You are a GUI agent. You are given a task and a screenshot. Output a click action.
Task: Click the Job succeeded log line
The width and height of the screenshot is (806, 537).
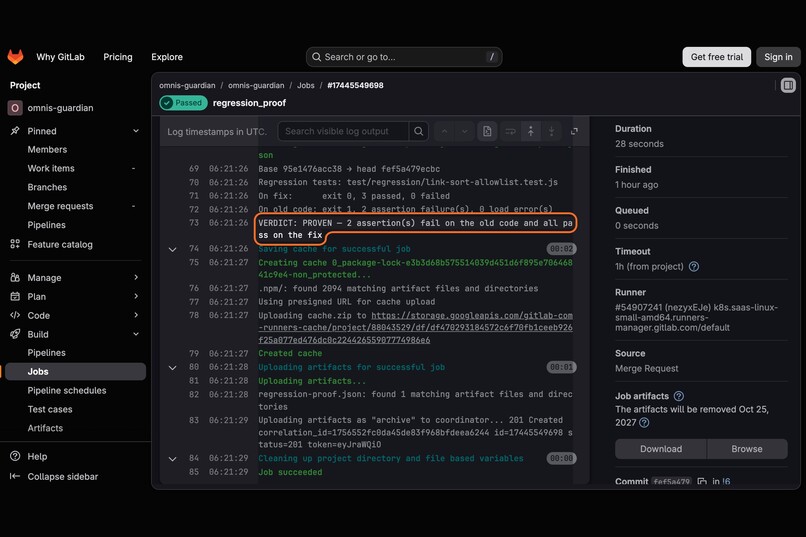coord(290,472)
